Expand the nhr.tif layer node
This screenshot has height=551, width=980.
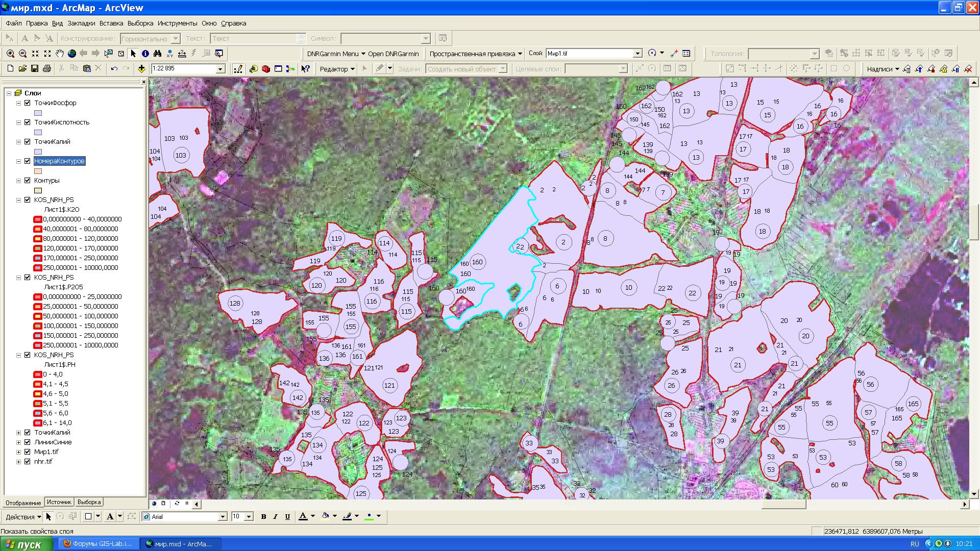point(19,462)
